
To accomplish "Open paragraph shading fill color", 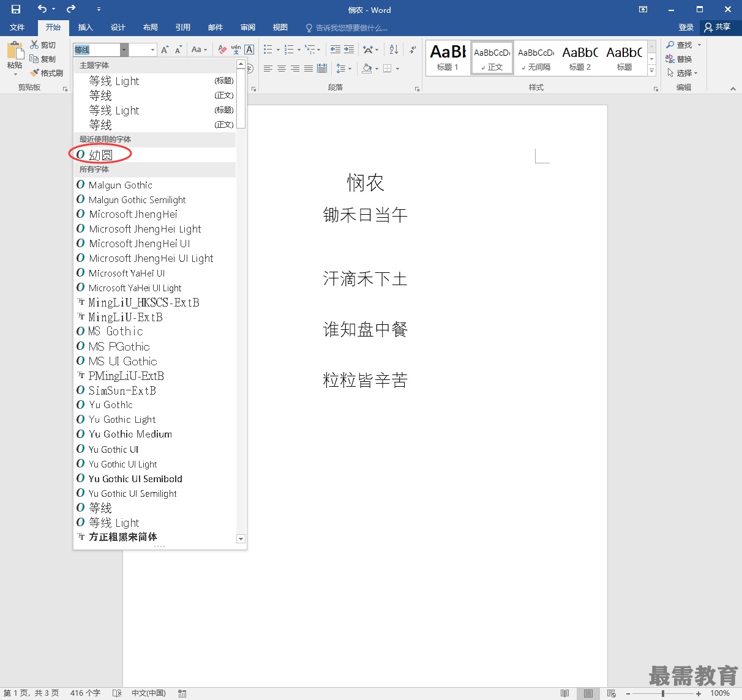I will [x=367, y=69].
